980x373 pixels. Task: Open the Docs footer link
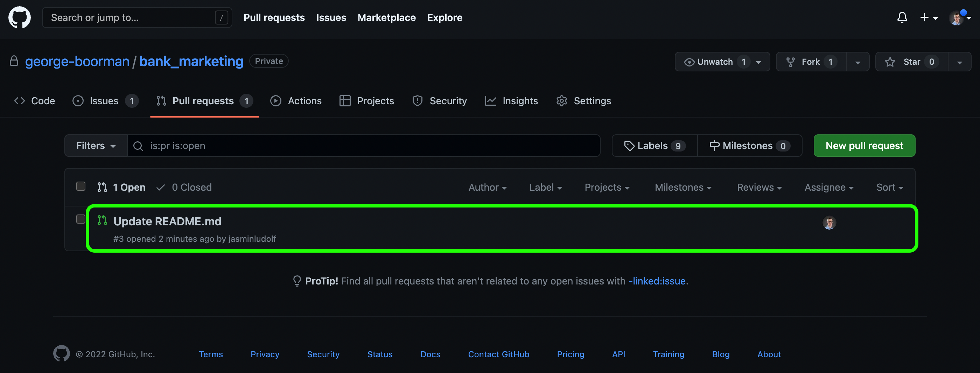coord(430,354)
